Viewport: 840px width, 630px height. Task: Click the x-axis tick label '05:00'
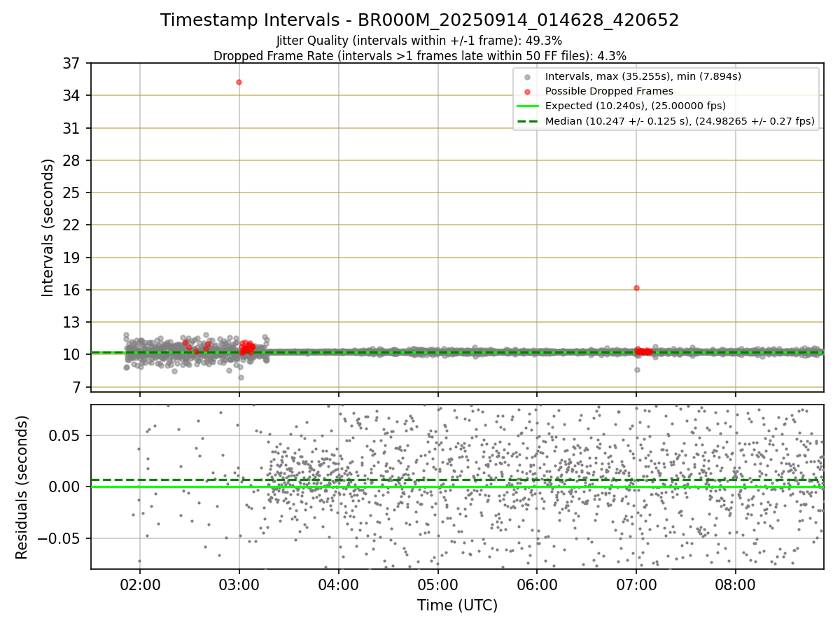(437, 586)
